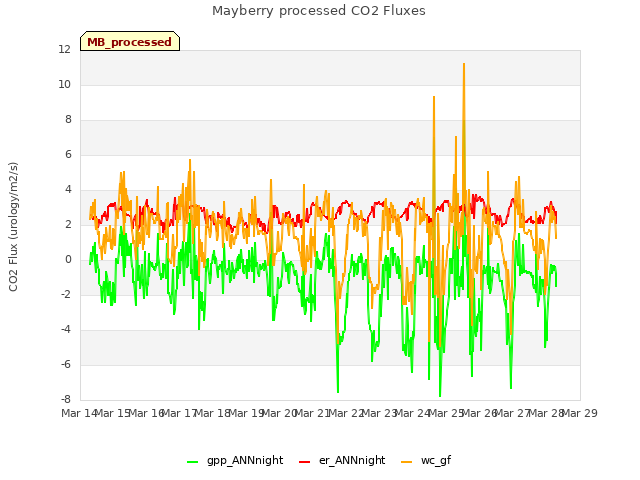
Task: Click the Mar 14 x-axis label
Action: coord(79,413)
